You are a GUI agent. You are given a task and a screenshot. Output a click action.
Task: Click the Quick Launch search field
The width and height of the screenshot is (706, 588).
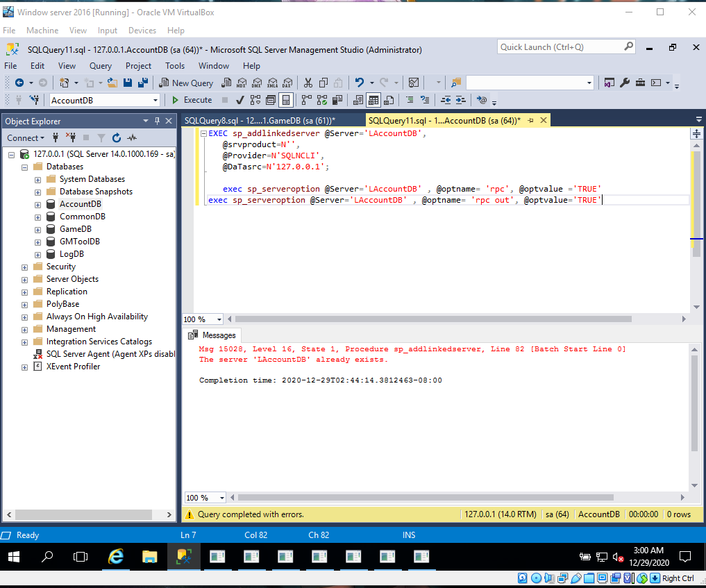tap(560, 47)
